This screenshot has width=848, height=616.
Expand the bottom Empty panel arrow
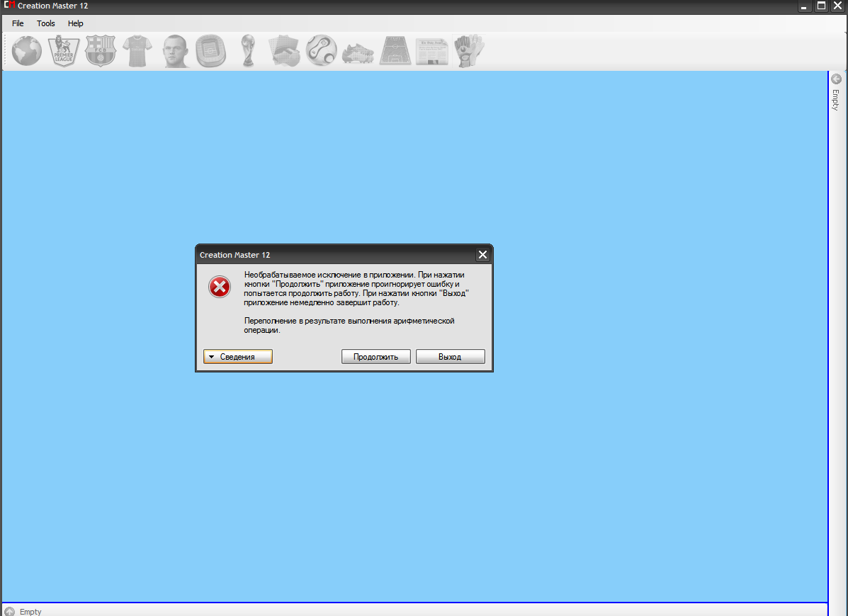pyautogui.click(x=10, y=611)
